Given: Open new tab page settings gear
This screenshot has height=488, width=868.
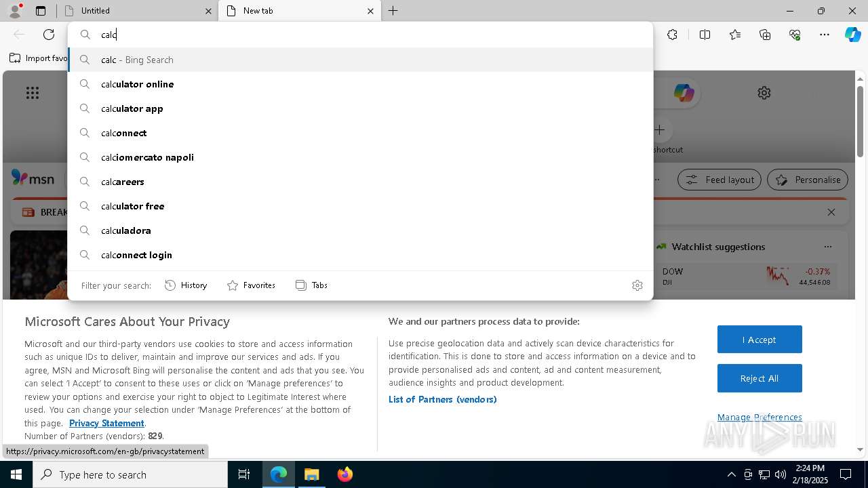Looking at the screenshot, I should pos(764,93).
